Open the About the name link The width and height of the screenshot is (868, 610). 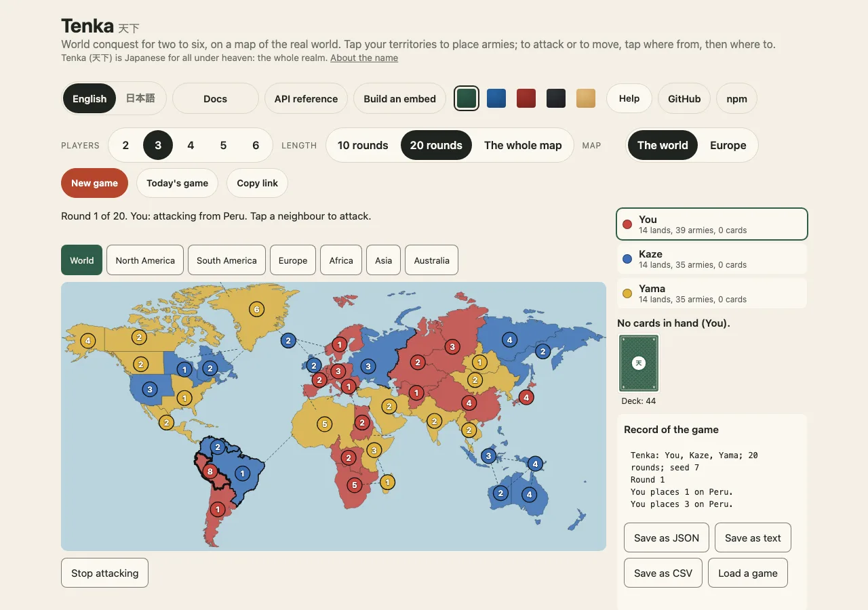click(x=364, y=58)
